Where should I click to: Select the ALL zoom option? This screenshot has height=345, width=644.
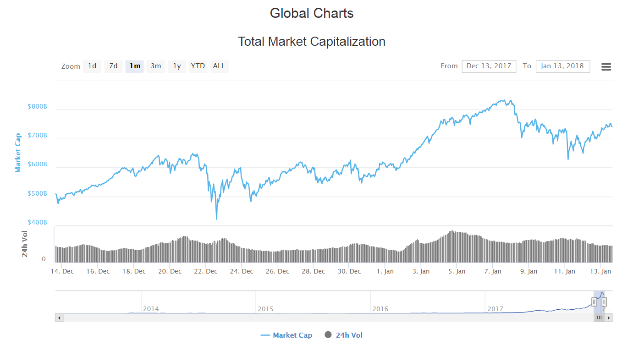click(x=219, y=66)
